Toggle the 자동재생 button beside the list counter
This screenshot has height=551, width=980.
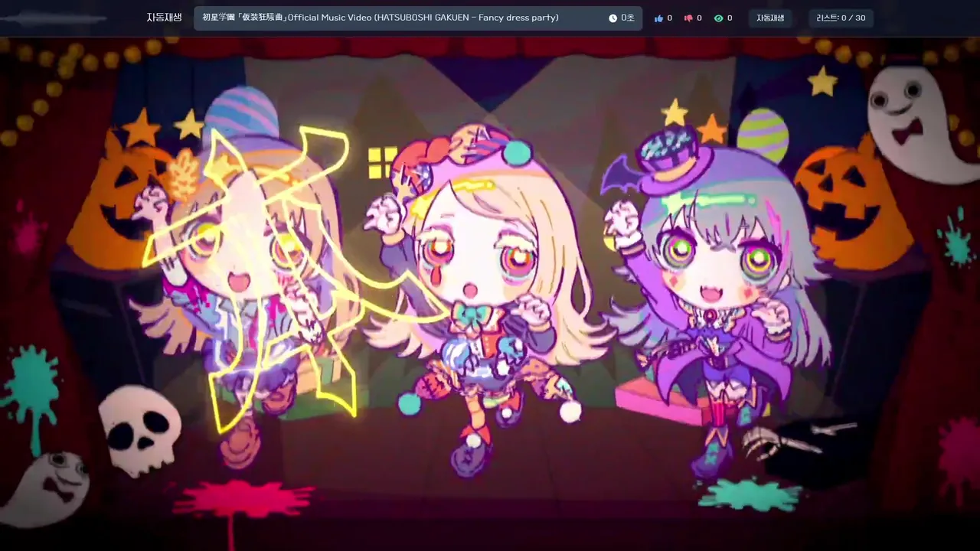(x=770, y=18)
